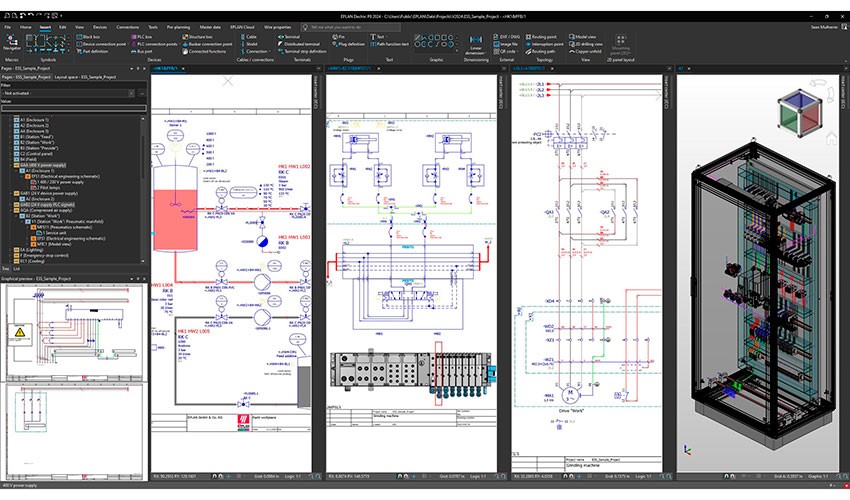Insert a Model view
The height and width of the screenshot is (500, 850).
582,37
